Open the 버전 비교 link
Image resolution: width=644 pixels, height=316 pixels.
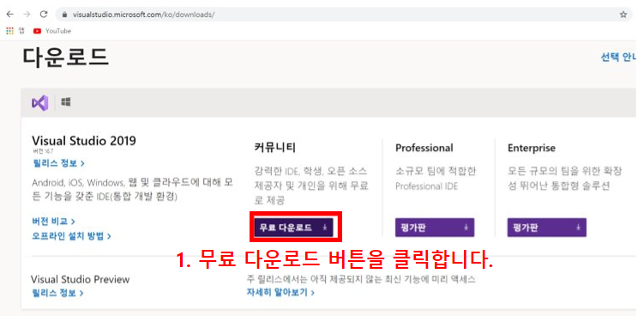point(54,222)
